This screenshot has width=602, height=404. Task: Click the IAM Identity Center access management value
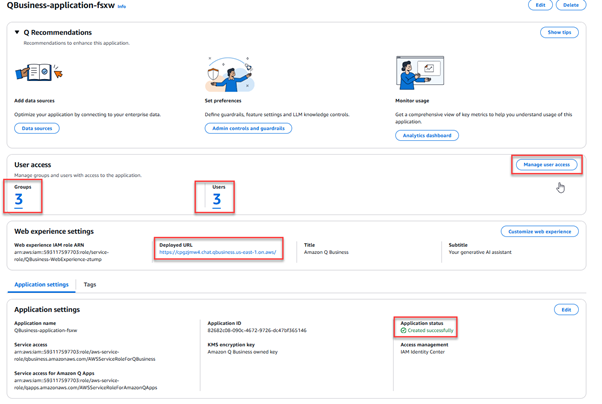coord(422,352)
